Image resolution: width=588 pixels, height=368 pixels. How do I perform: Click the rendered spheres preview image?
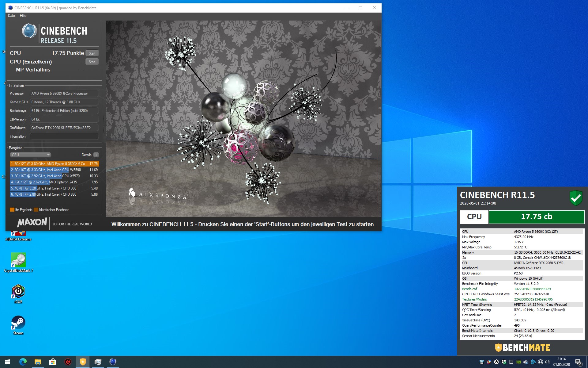243,119
